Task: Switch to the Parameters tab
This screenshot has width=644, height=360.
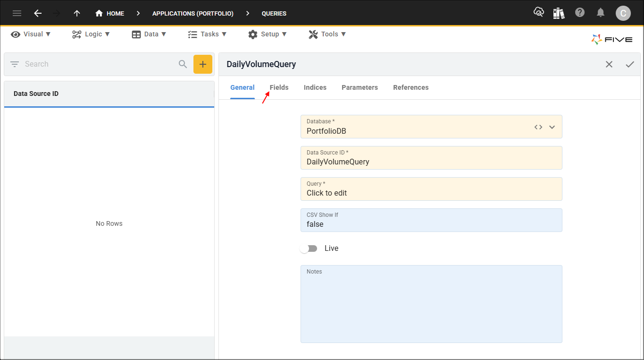Action: tap(360, 87)
